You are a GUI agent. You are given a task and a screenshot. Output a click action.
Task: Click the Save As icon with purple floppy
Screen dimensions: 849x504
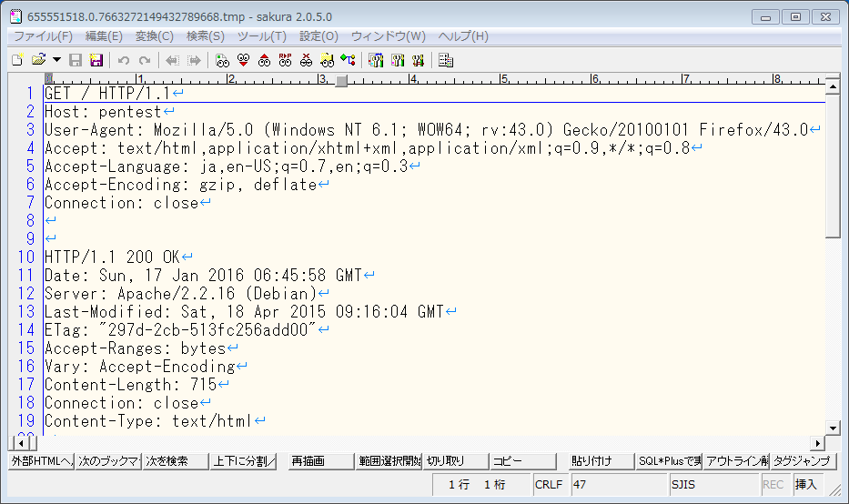coord(96,60)
